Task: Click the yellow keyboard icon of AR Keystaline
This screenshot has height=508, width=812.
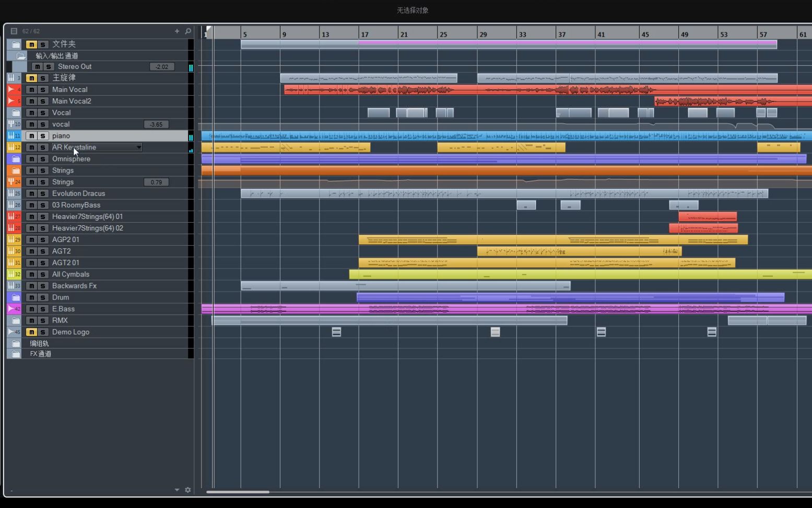Action: pyautogui.click(x=11, y=147)
